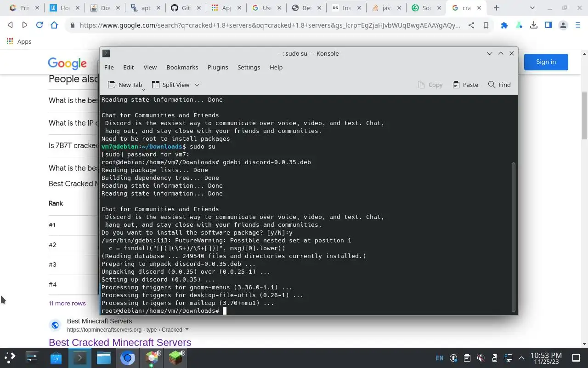Screen dimensions: 588x368
Task: Reload the current browser page
Action: click(x=40, y=25)
